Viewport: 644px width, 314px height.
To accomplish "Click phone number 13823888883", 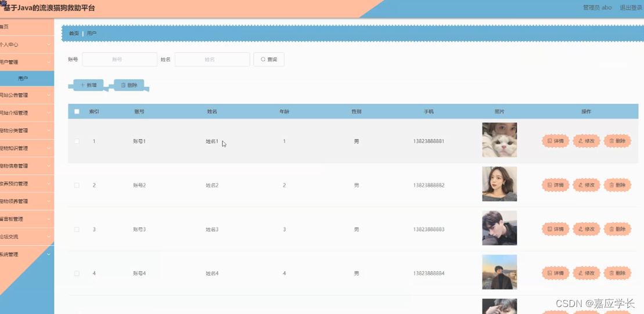I will tap(429, 229).
